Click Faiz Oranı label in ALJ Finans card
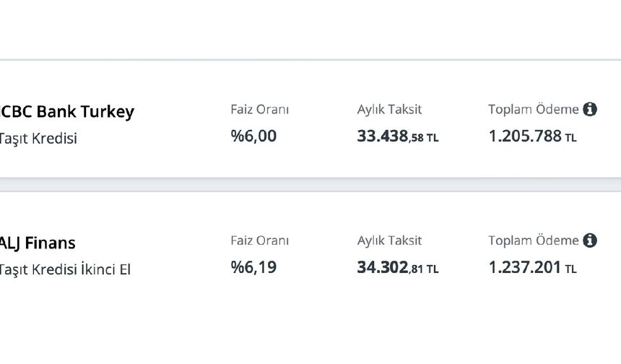The image size is (621, 364). [259, 240]
